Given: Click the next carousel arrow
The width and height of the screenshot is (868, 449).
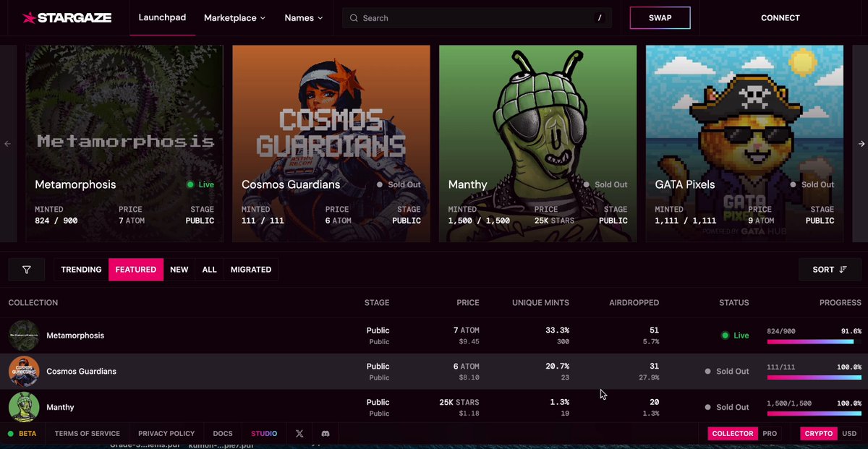Looking at the screenshot, I should (861, 144).
